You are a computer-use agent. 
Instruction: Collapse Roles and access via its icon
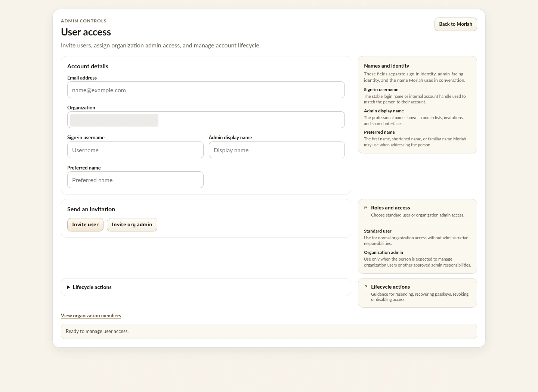click(366, 208)
